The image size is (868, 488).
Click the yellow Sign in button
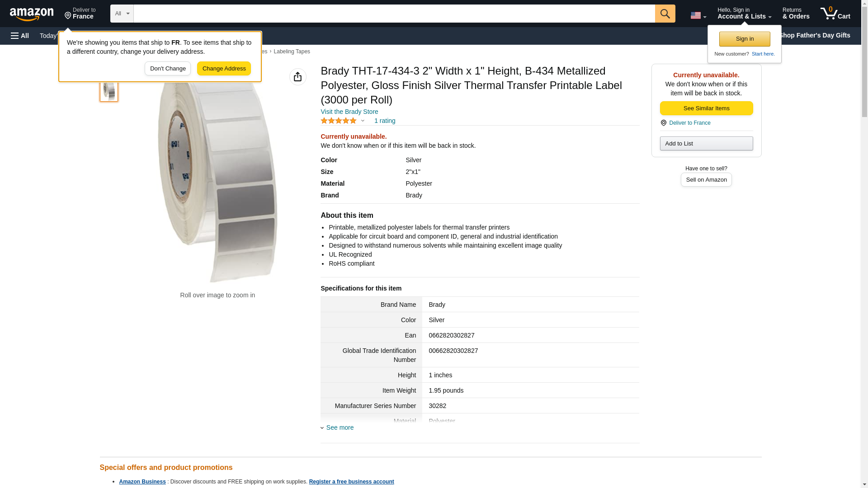click(x=745, y=39)
